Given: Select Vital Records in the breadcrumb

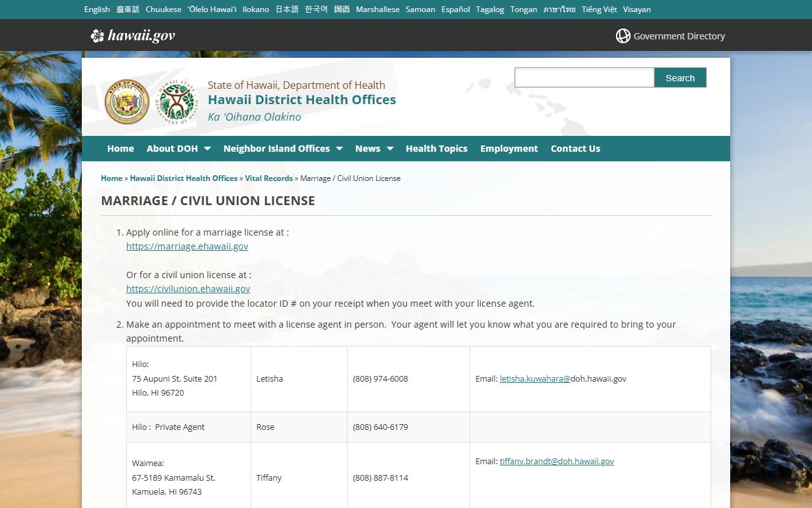Looking at the screenshot, I should click(269, 178).
